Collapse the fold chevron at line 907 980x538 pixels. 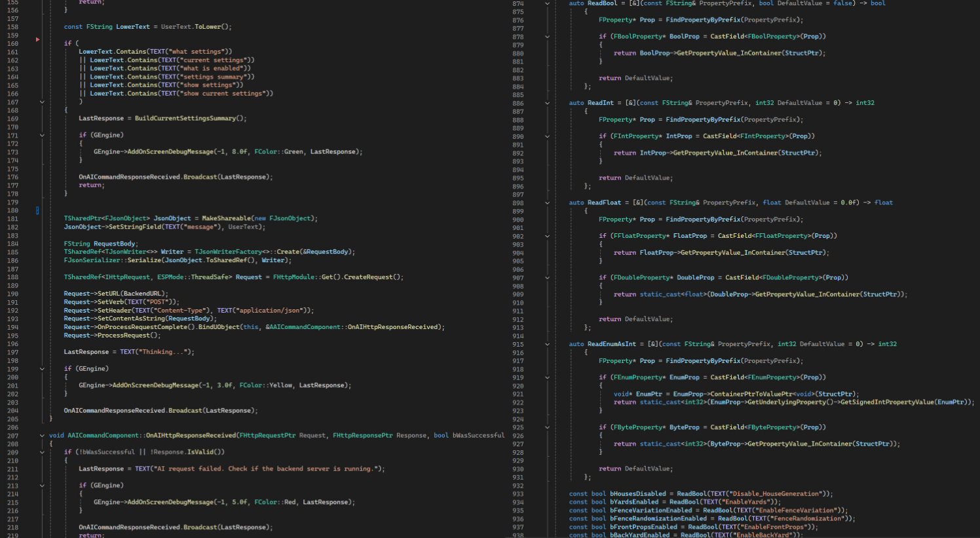click(548, 278)
